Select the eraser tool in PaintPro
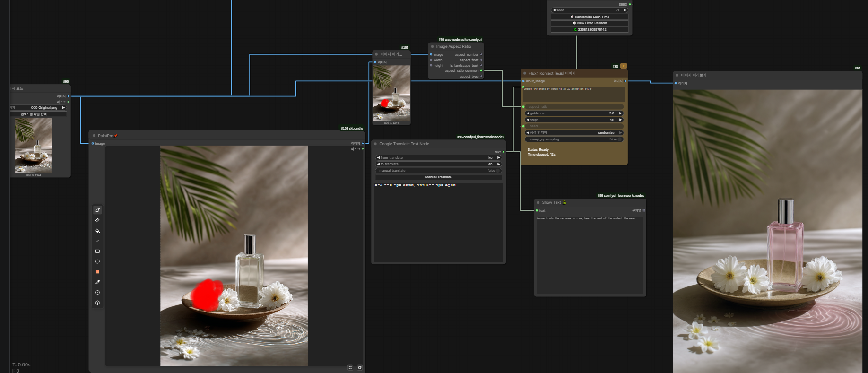This screenshot has height=373, width=868. 97,220
